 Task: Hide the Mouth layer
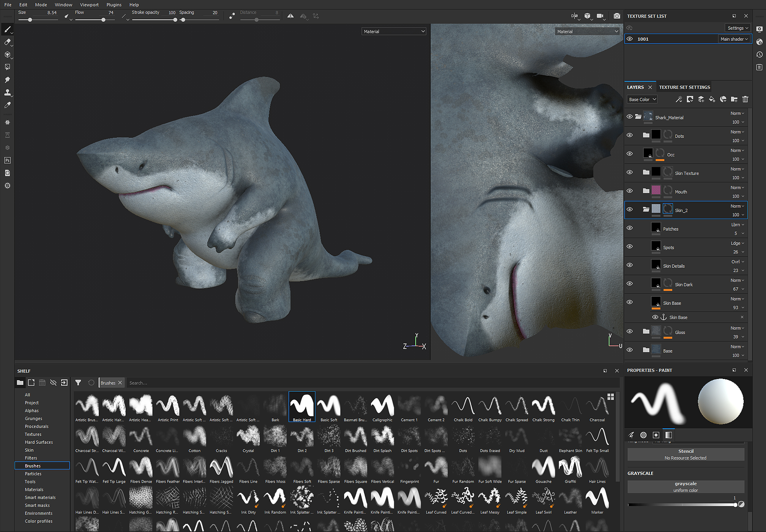pyautogui.click(x=629, y=191)
